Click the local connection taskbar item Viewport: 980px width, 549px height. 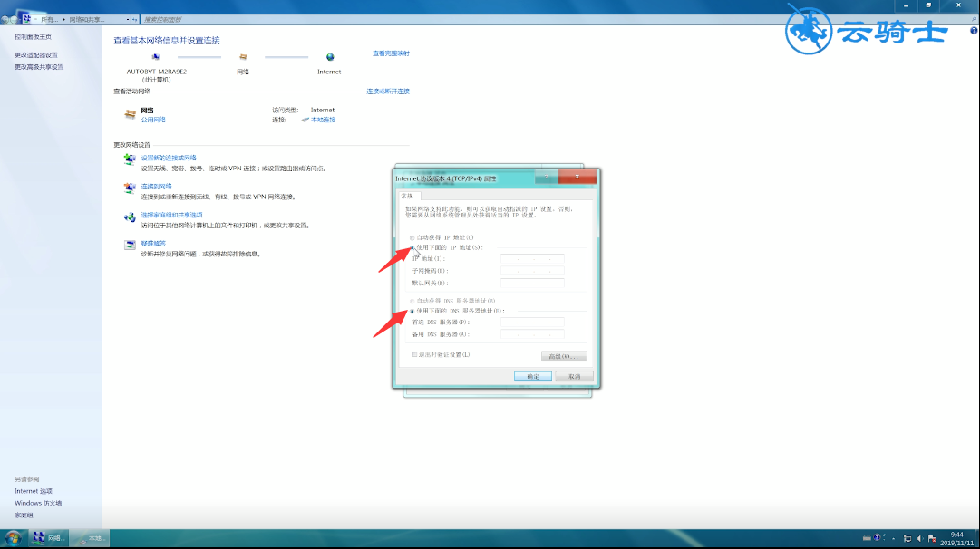click(x=89, y=538)
